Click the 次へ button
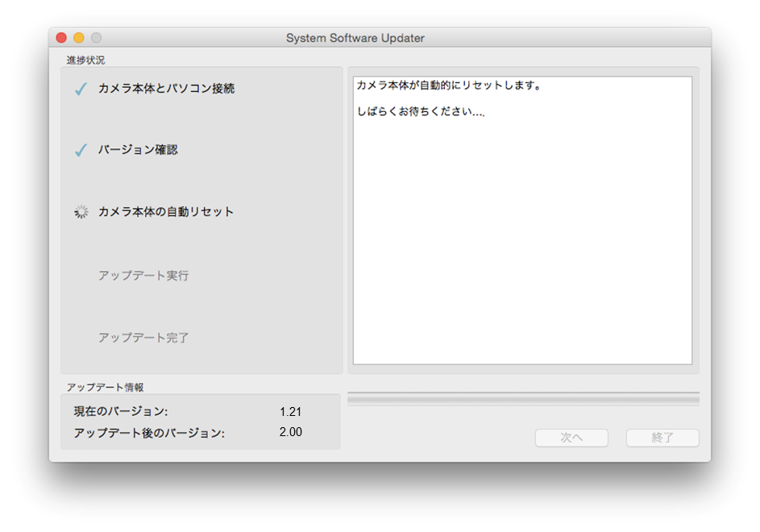 (571, 438)
